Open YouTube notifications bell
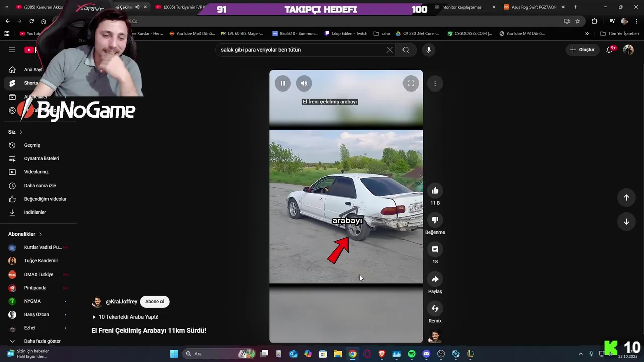 tap(609, 50)
